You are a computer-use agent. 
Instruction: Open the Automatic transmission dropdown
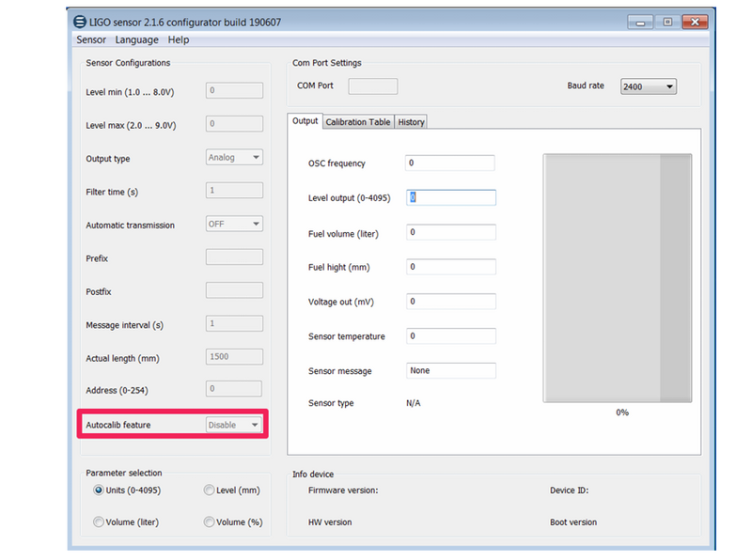(234, 224)
